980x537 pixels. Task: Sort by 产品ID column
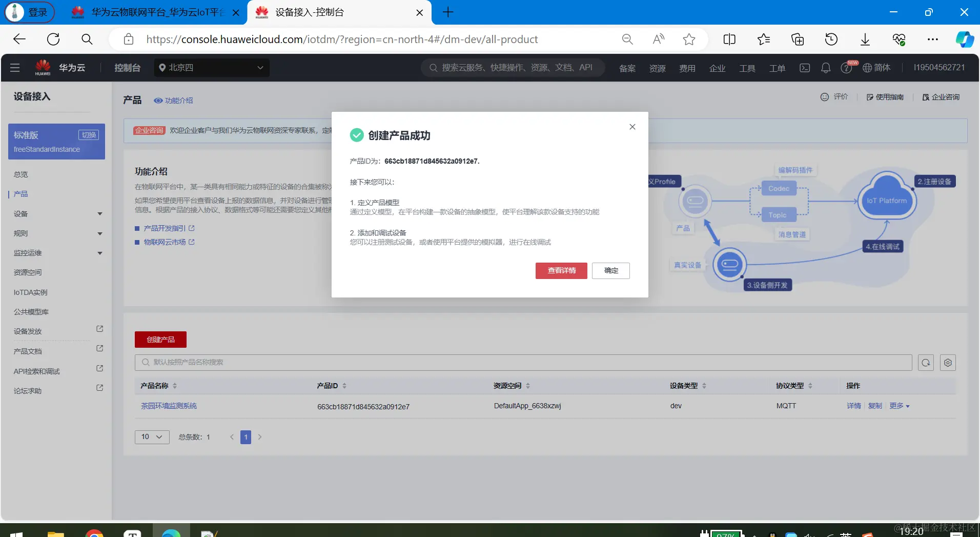pos(344,386)
